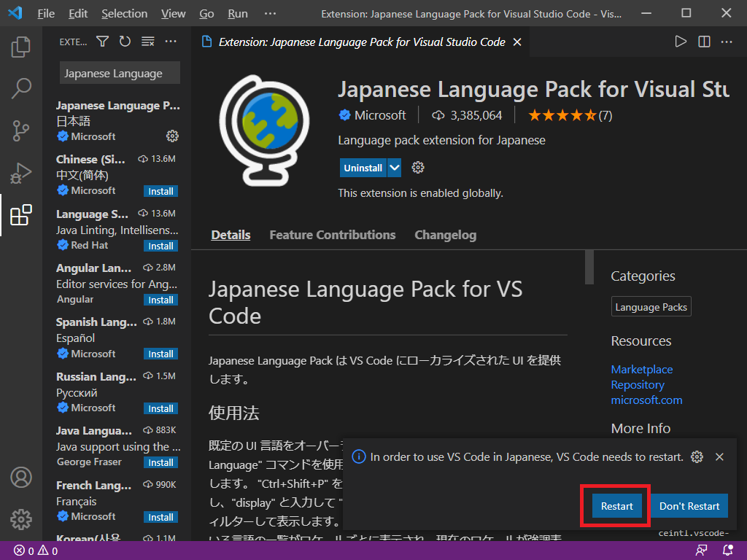Click the errors and warnings status indicator

36,551
